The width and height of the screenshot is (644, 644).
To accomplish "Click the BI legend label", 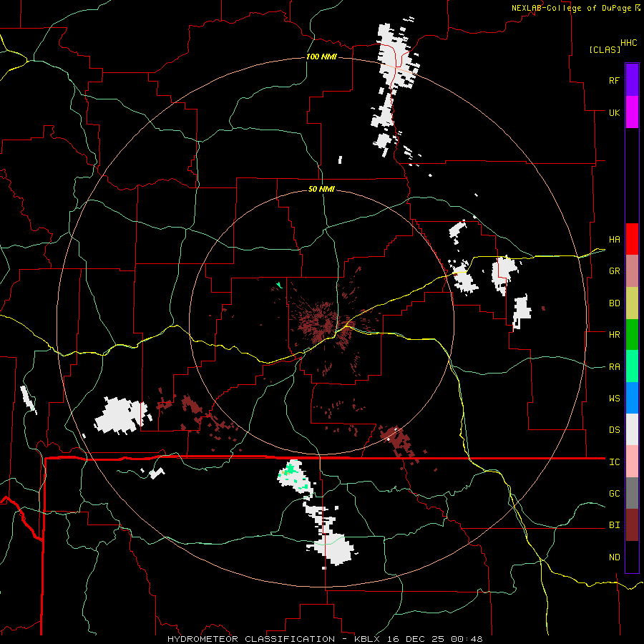I will [614, 525].
